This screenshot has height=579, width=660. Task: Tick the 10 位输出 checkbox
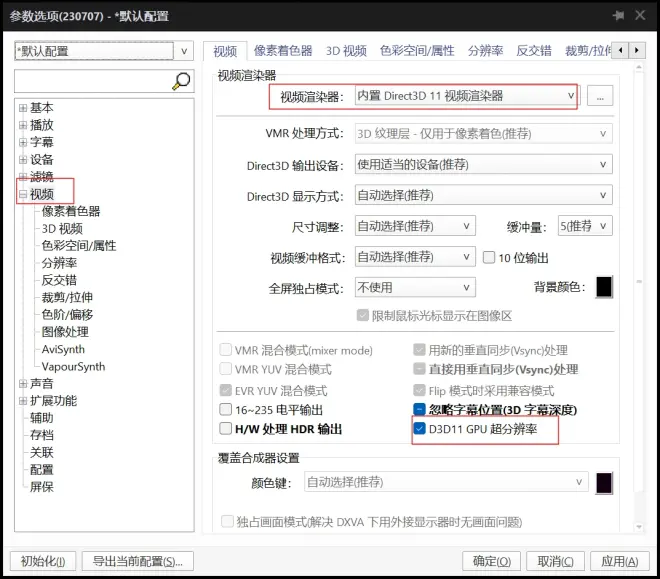coord(490,257)
